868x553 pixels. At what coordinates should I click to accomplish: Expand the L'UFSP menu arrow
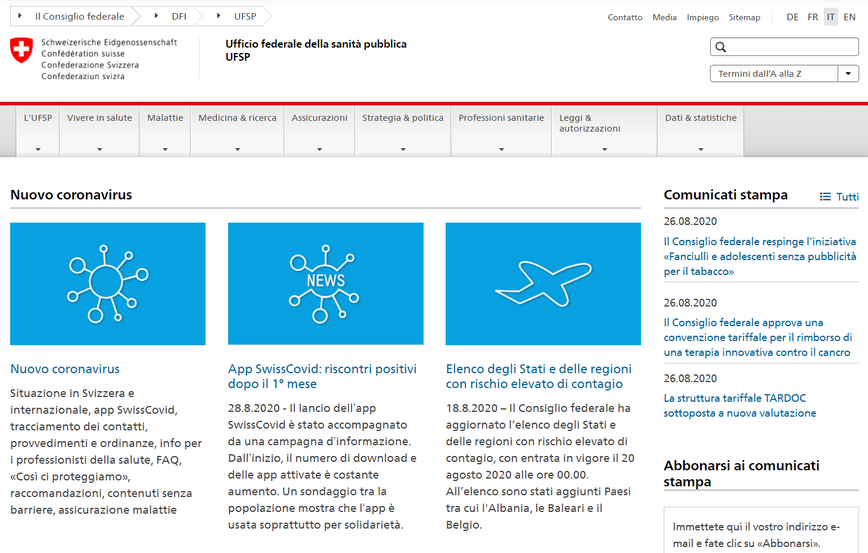coord(38,149)
